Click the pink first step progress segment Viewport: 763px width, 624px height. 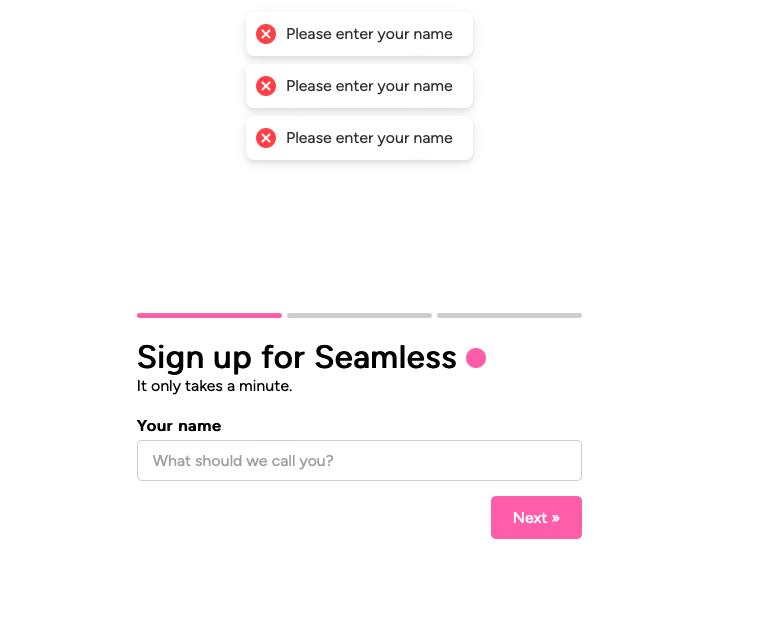[209, 315]
